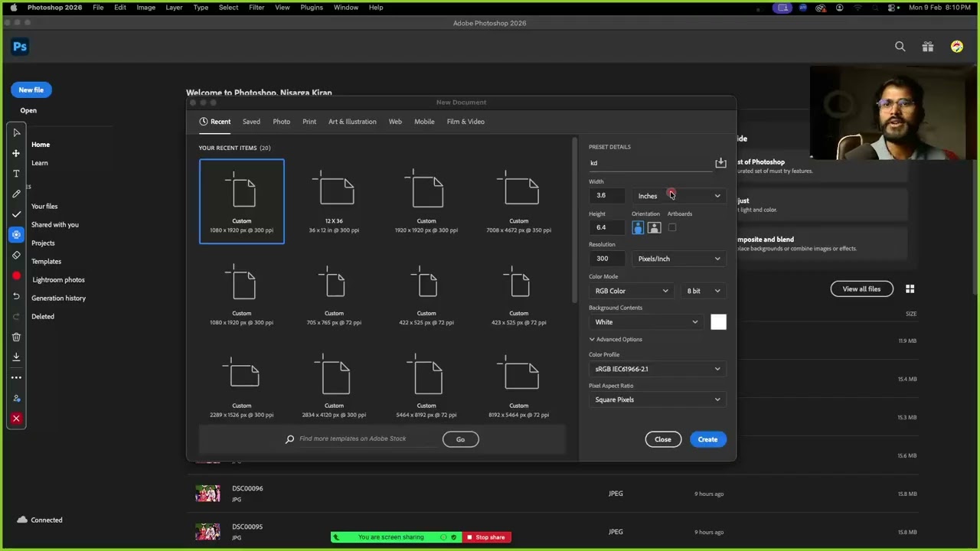980x551 pixels.
Task: Click the Zoom icon in the menu bar
Action: 802,8
